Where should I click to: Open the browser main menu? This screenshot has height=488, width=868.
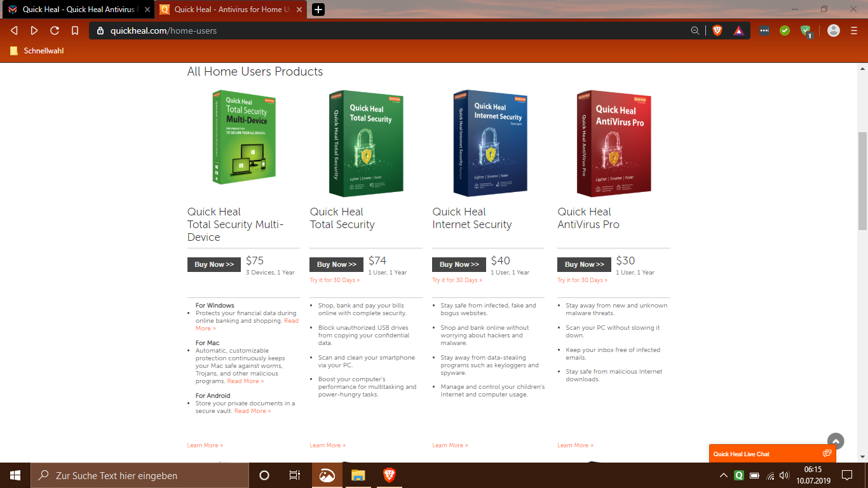[x=854, y=30]
